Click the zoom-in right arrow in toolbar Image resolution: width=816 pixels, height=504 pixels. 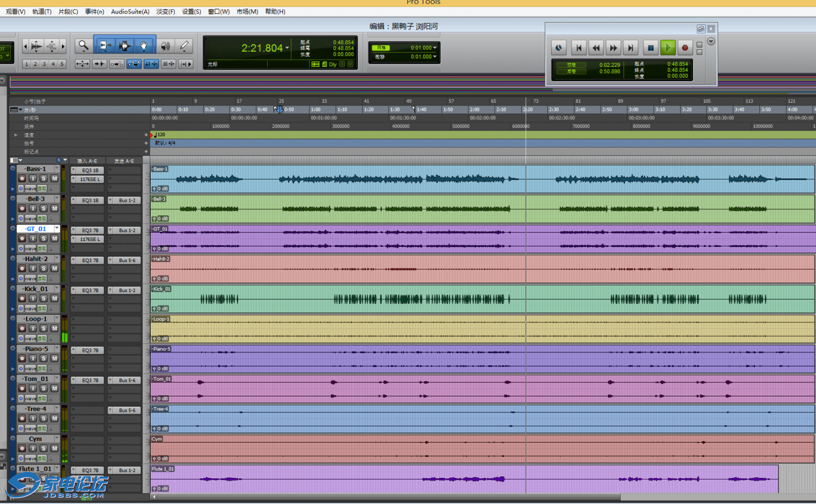coord(63,47)
